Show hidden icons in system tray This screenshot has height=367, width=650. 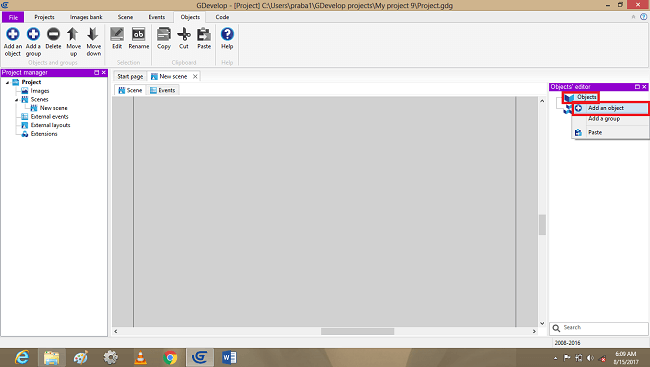tap(555, 358)
